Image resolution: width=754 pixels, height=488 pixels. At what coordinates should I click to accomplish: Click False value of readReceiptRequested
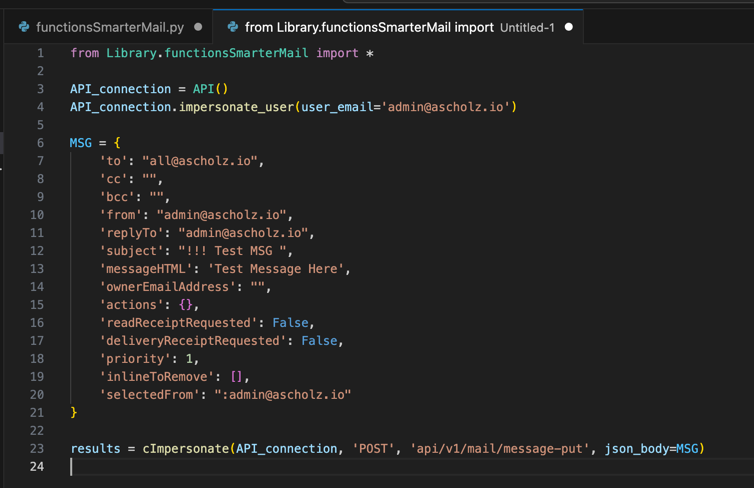coord(291,323)
